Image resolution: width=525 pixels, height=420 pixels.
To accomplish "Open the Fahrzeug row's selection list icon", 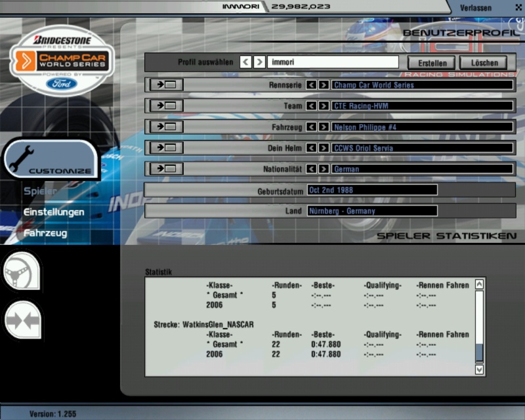I will pyautogui.click(x=165, y=127).
